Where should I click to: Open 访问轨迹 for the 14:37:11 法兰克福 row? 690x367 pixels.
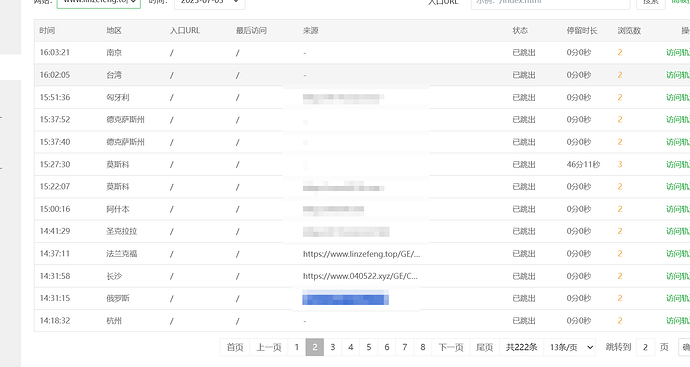coord(678,253)
